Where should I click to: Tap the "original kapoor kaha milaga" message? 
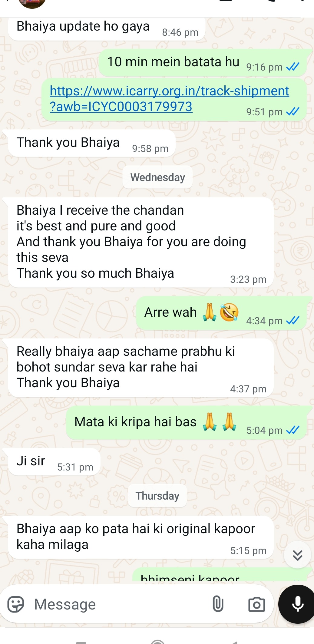[141, 537]
